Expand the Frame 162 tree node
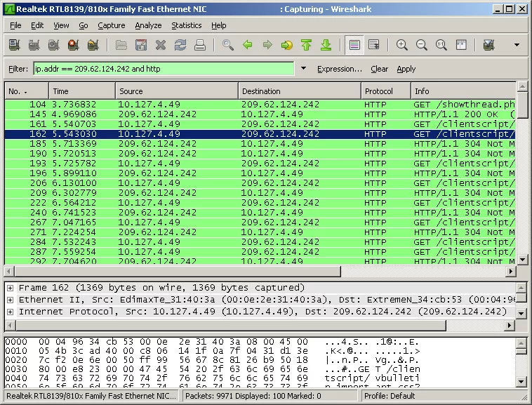The width and height of the screenshot is (532, 405). [11, 288]
